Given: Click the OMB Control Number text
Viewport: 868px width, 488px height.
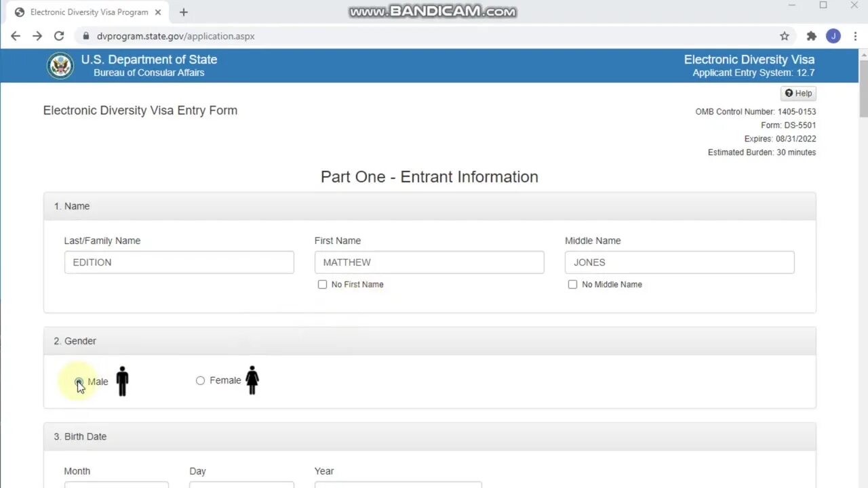Looking at the screenshot, I should pos(755,112).
